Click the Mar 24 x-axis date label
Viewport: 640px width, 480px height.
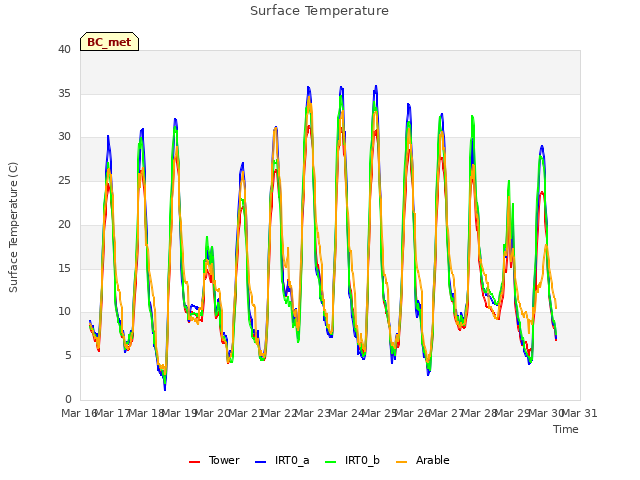346,413
